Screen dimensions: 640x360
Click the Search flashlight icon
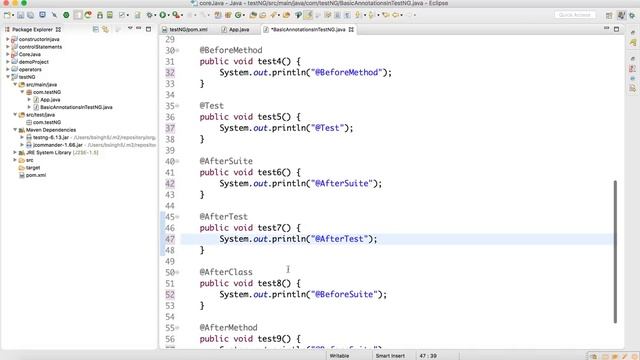273,15
